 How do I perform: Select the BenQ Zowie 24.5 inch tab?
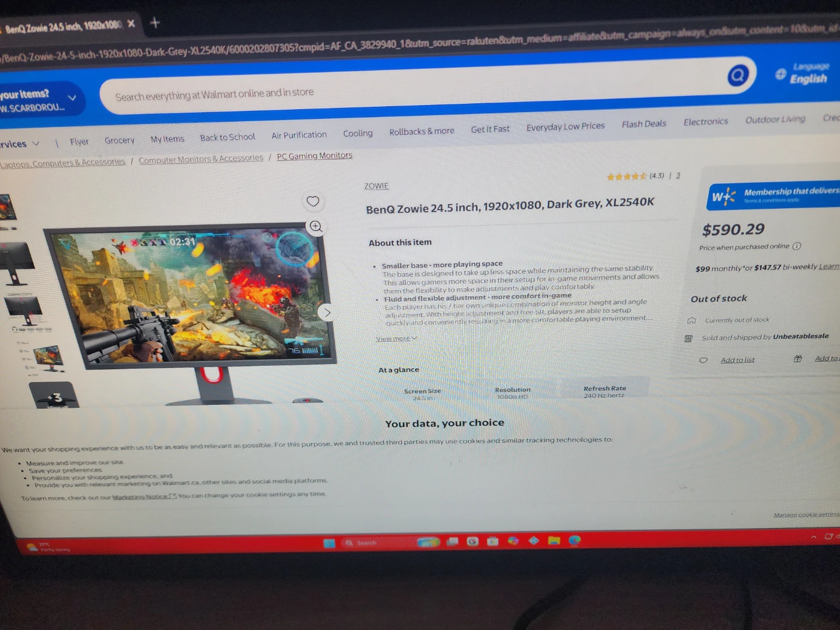point(63,26)
